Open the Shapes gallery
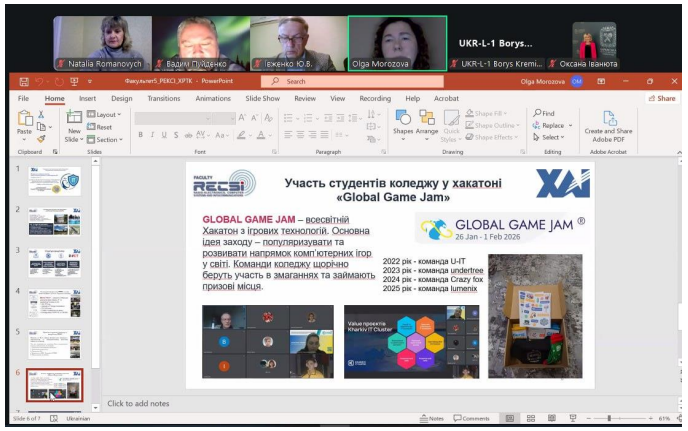The width and height of the screenshot is (688, 431). [403, 122]
